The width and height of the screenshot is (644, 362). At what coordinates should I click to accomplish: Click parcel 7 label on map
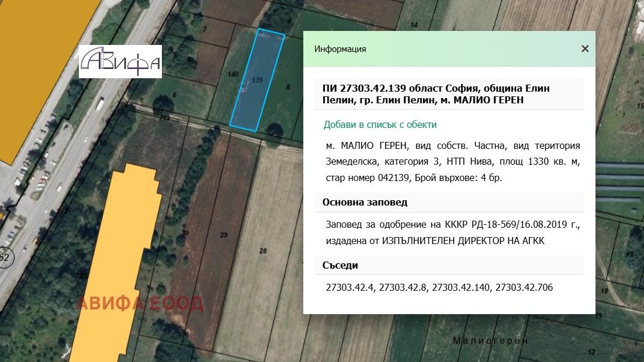[205, 29]
